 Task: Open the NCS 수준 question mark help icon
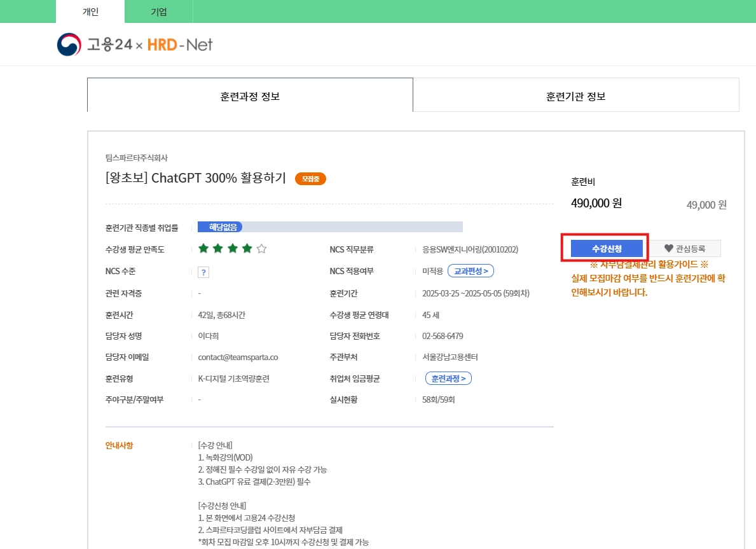[x=203, y=272]
